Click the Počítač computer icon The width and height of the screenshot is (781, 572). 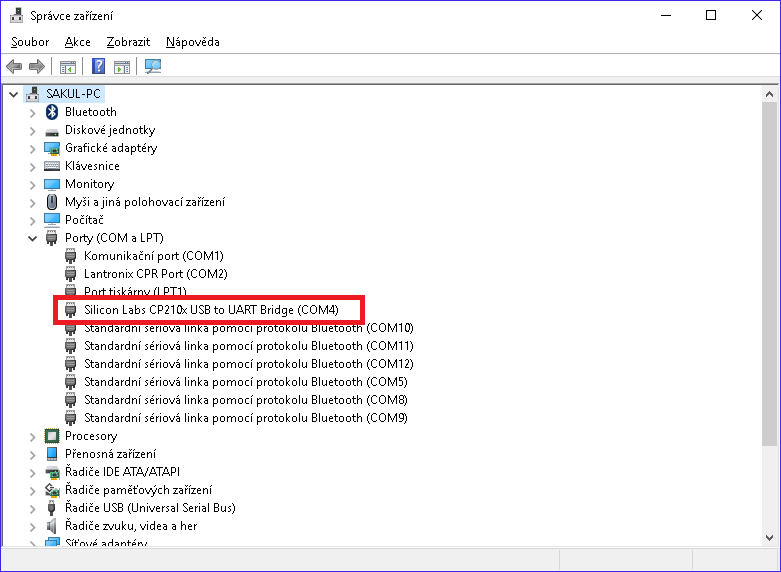coord(52,220)
